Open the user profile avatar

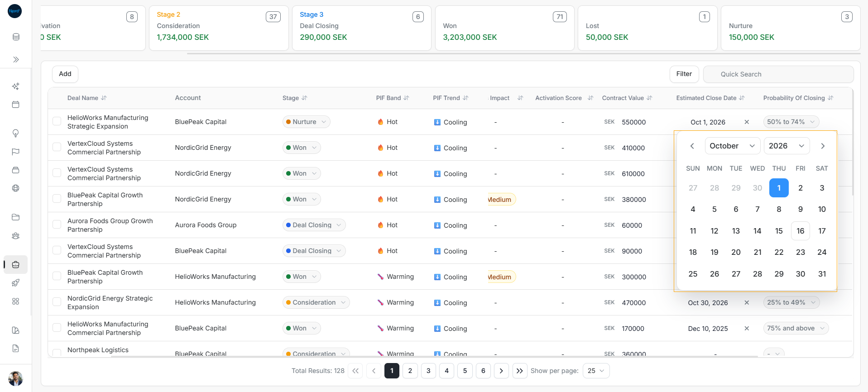[x=15, y=378]
